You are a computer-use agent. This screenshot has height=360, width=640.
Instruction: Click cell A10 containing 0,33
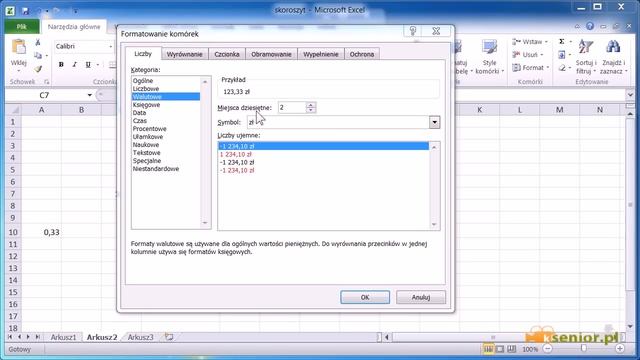pyautogui.click(x=41, y=232)
